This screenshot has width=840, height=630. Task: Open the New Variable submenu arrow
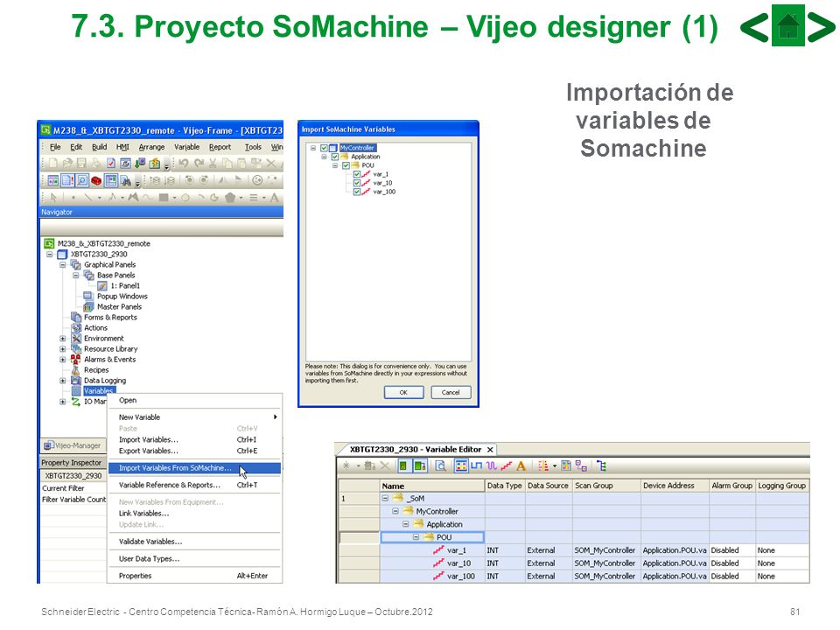(276, 416)
